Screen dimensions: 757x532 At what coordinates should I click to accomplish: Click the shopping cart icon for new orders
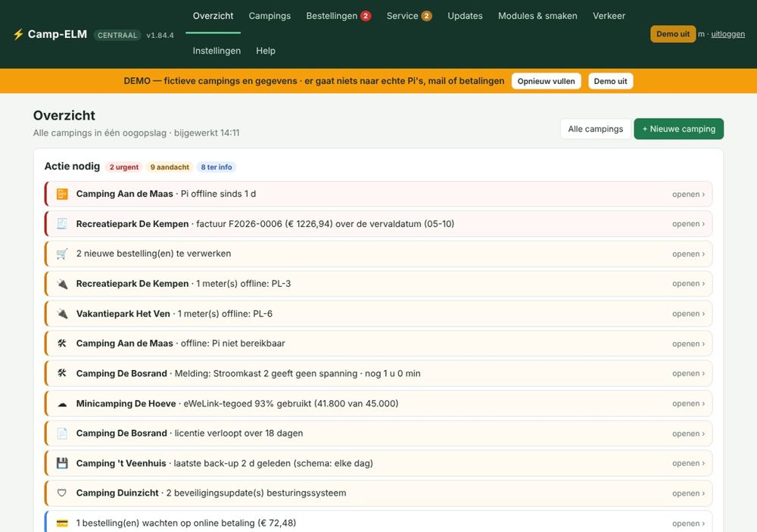click(x=62, y=254)
